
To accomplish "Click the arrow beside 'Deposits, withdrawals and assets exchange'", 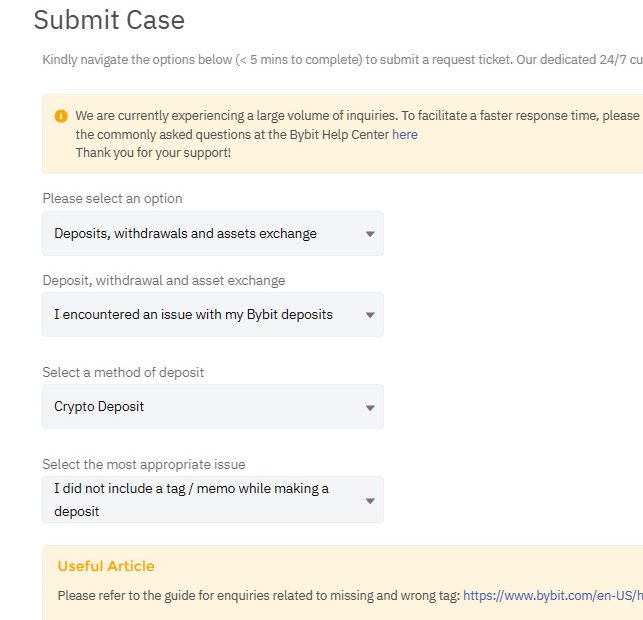I will 370,234.
